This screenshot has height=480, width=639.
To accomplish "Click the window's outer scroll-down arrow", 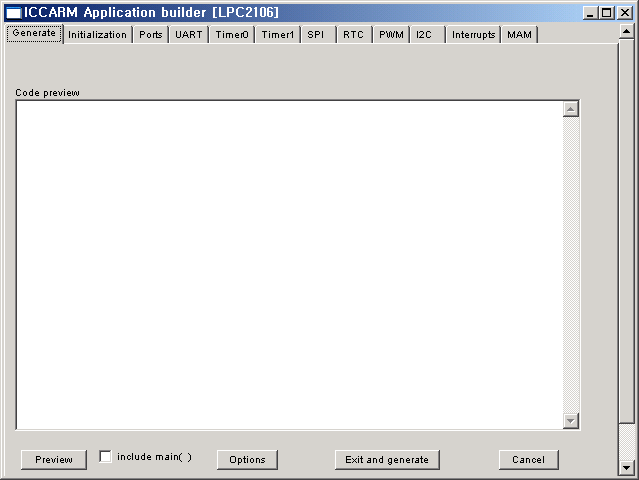I will (x=626, y=468).
